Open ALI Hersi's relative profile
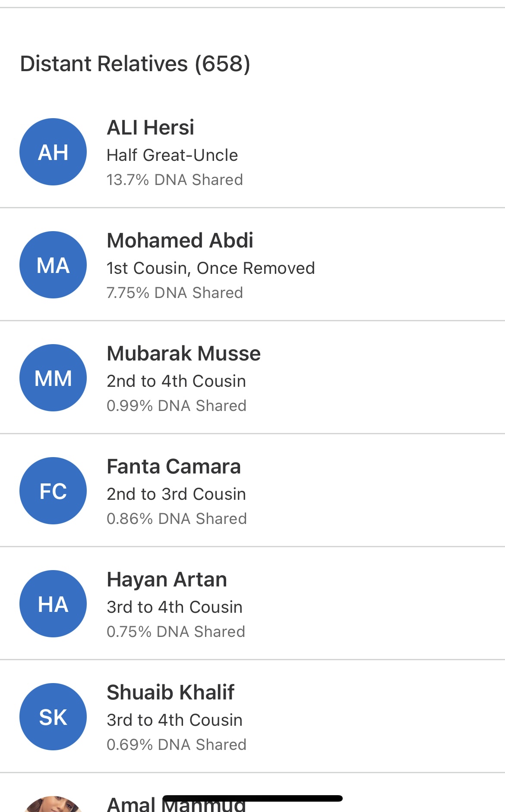The image size is (505, 812). coord(151,128)
